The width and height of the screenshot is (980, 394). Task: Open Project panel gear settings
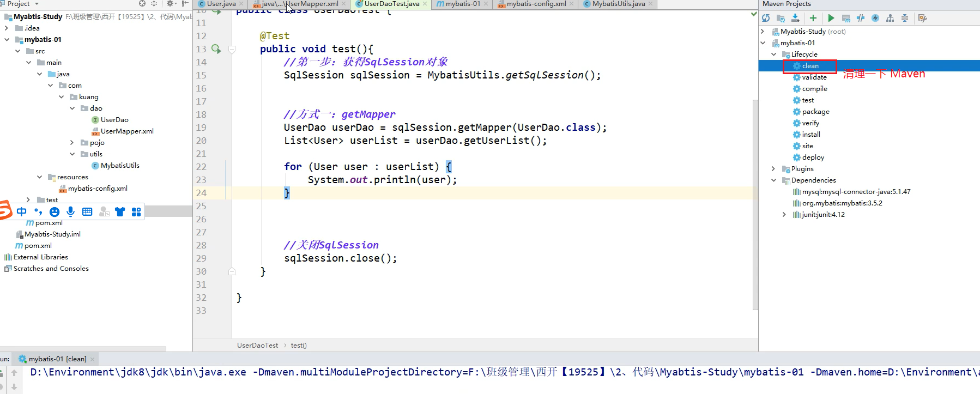pyautogui.click(x=171, y=3)
